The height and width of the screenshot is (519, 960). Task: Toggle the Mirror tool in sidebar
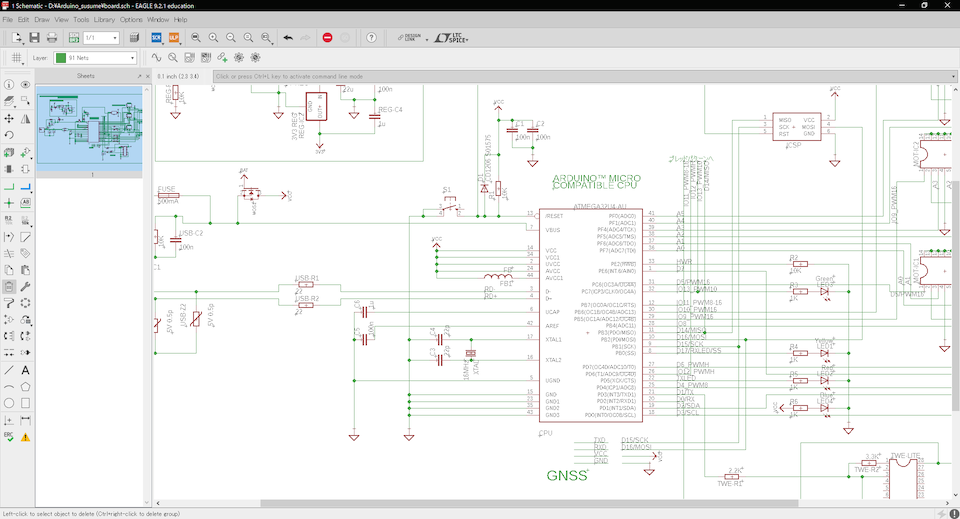coord(25,118)
